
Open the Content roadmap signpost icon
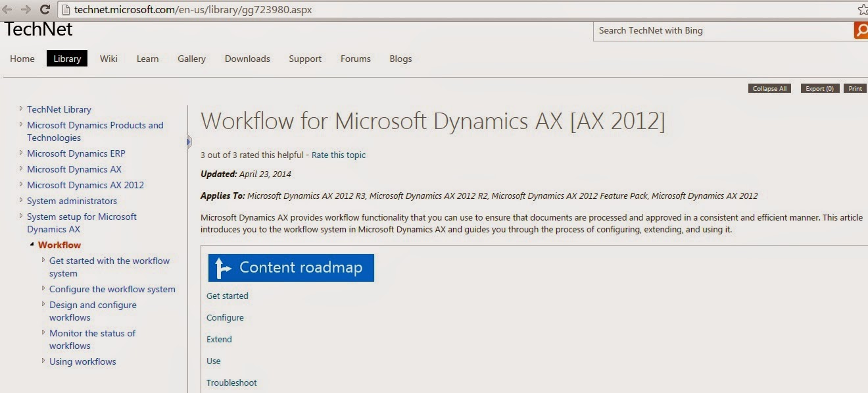222,267
